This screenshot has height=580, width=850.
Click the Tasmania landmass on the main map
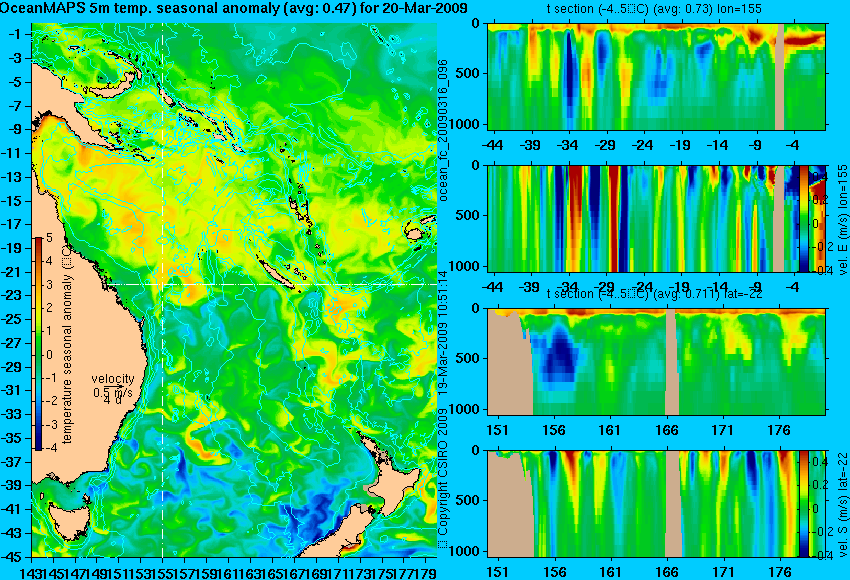(69, 519)
